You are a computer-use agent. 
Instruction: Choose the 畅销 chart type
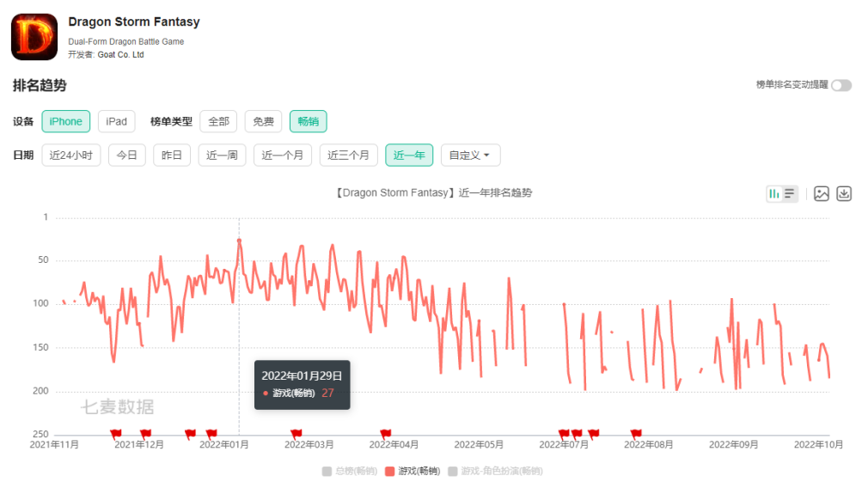tap(309, 122)
